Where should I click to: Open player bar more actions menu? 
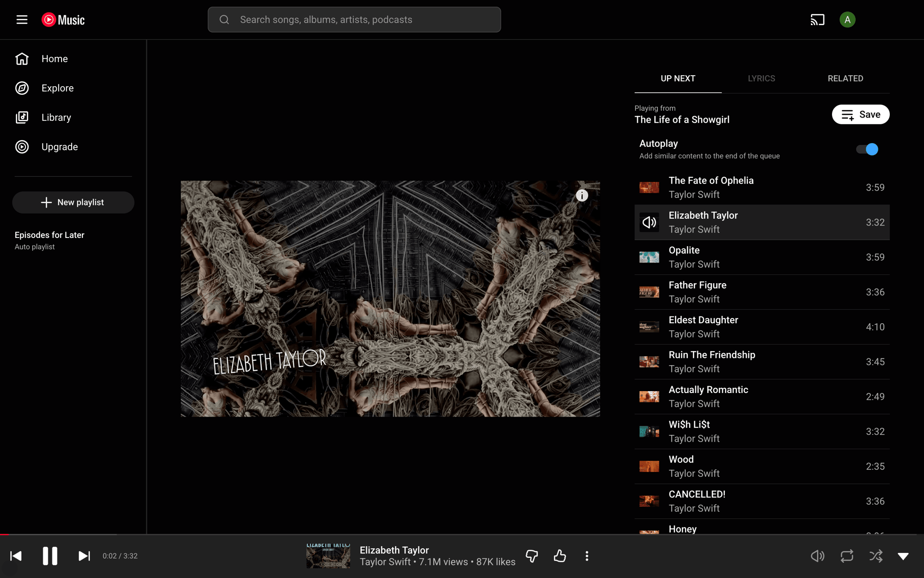(587, 556)
